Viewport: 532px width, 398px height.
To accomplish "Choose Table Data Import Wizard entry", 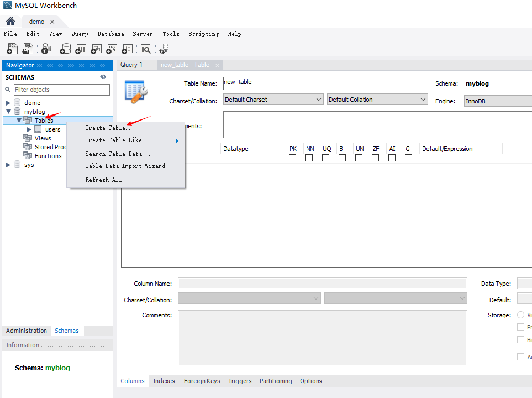I will [126, 166].
